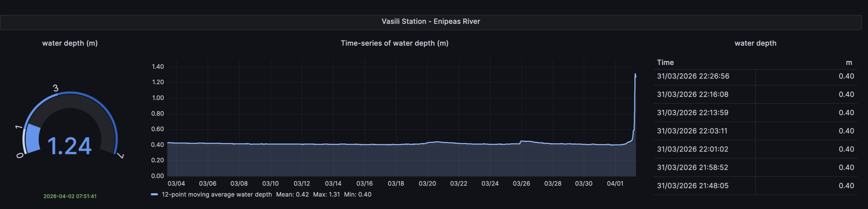Open the water depth table panel title
Screen dimensions: 868x209
click(x=755, y=43)
